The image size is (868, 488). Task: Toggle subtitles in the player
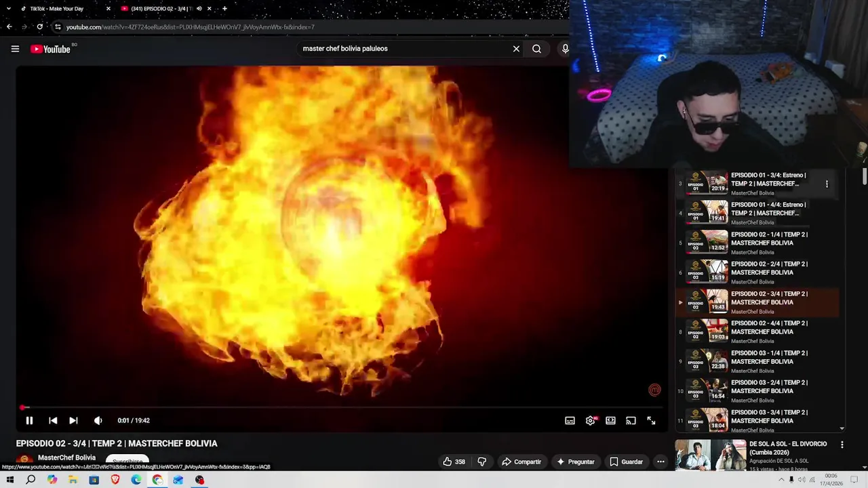pyautogui.click(x=570, y=420)
